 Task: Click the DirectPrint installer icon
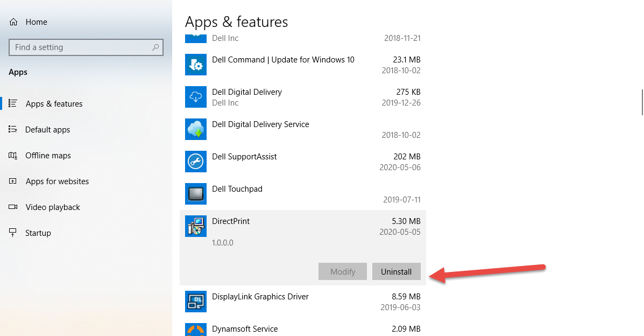(x=195, y=226)
